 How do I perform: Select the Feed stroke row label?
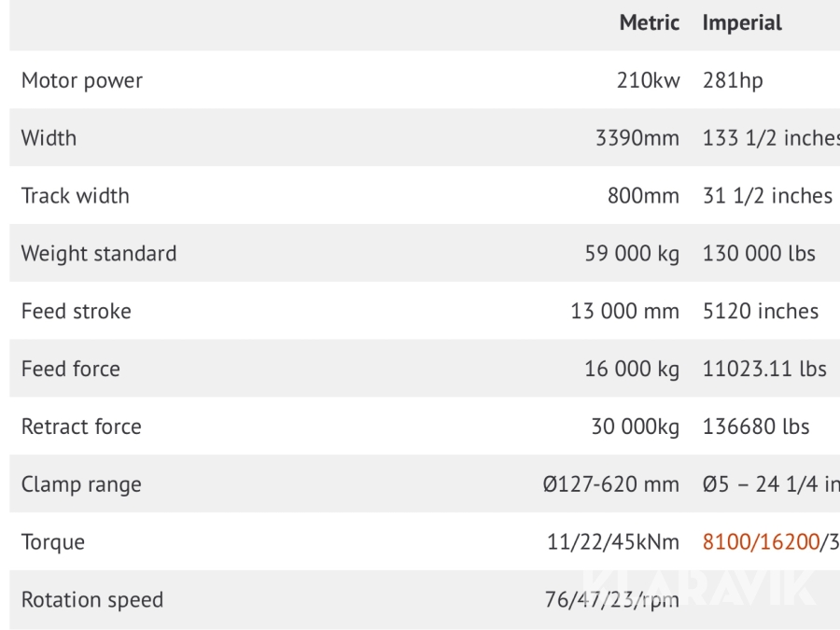(77, 312)
